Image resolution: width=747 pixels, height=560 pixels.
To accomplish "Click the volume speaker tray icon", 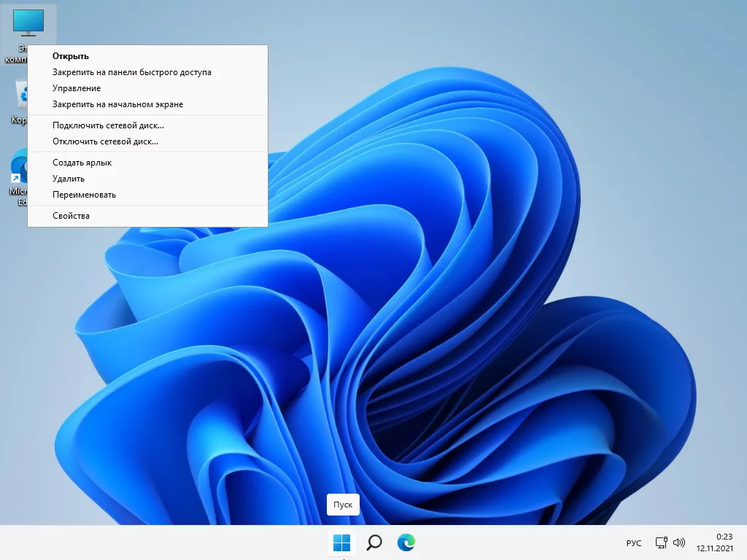I will 679,542.
